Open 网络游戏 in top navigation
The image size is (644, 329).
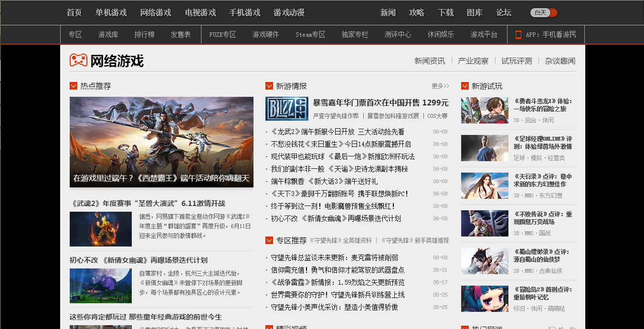pos(156,12)
